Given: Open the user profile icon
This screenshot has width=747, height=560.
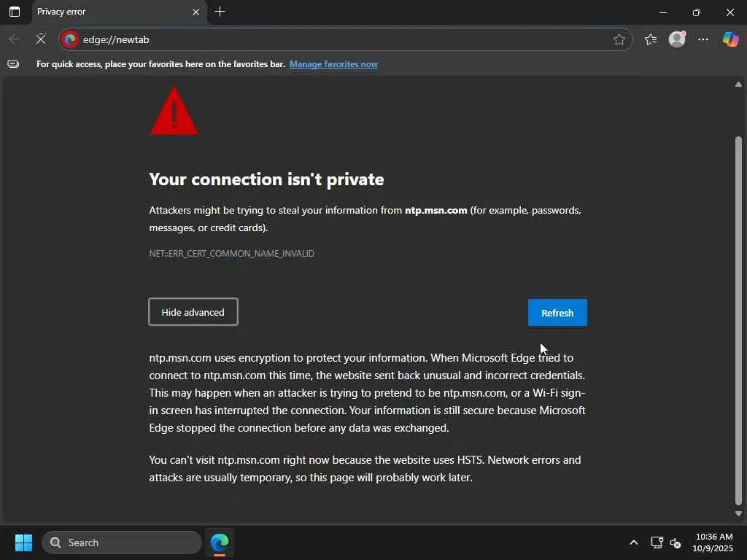Looking at the screenshot, I should pyautogui.click(x=677, y=39).
